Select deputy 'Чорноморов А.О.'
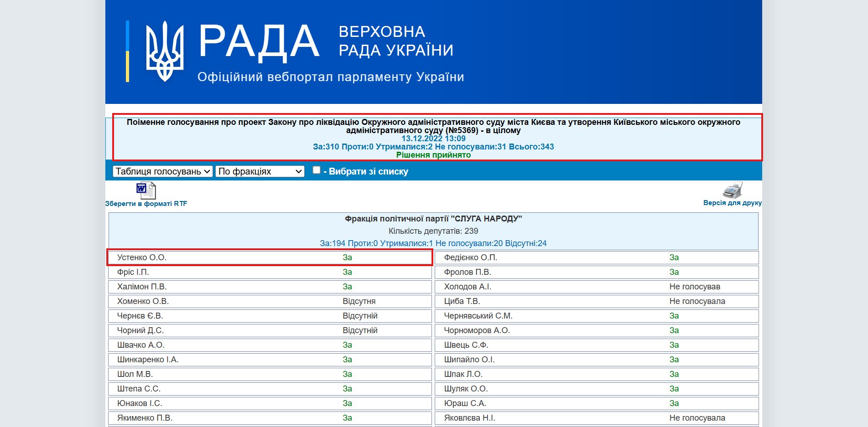This screenshot has width=868, height=427. pos(477,330)
